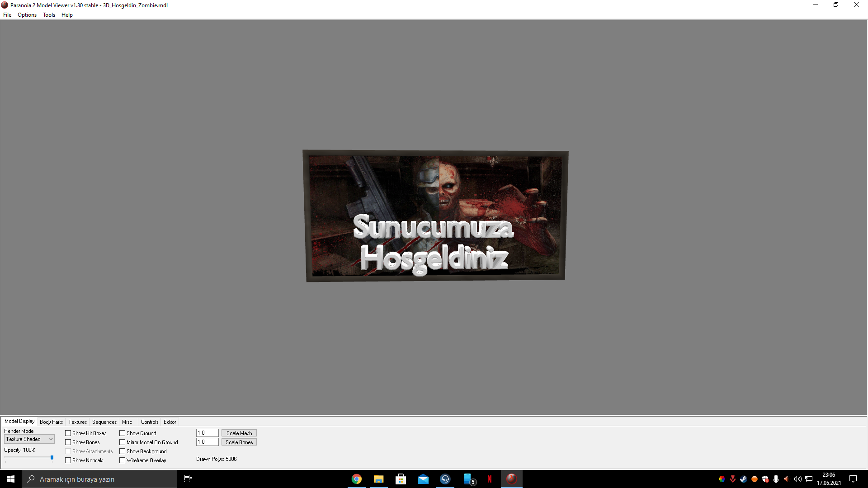868x488 pixels.
Task: Click the Paranoia 2 title bar app icon
Action: [x=5, y=5]
